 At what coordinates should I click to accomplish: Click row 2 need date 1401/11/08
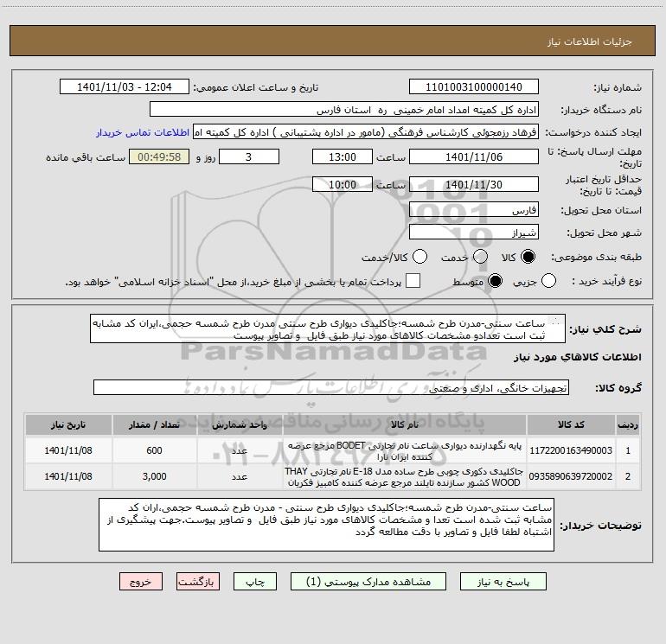pyautogui.click(x=68, y=476)
